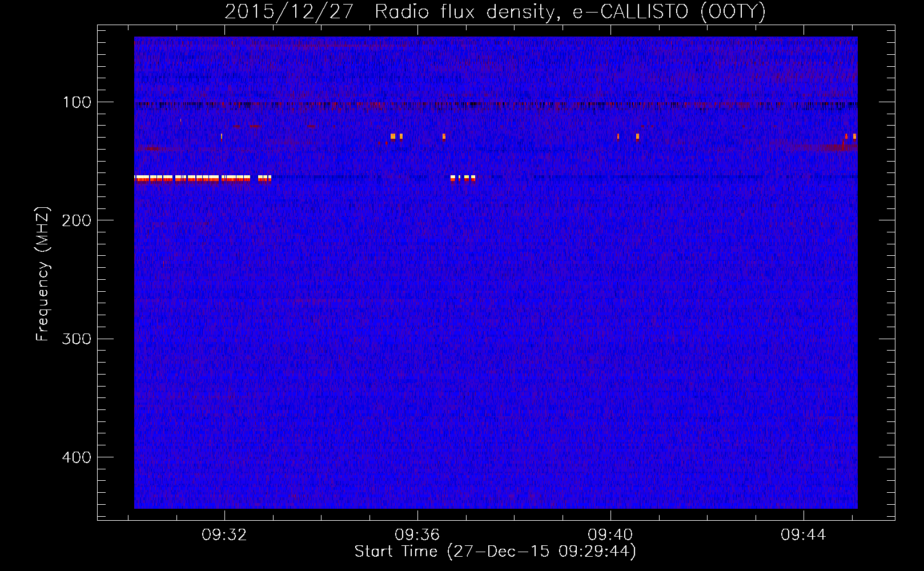Click the long bright white-red emission band on the left
The height and width of the screenshot is (571, 924).
click(x=203, y=178)
